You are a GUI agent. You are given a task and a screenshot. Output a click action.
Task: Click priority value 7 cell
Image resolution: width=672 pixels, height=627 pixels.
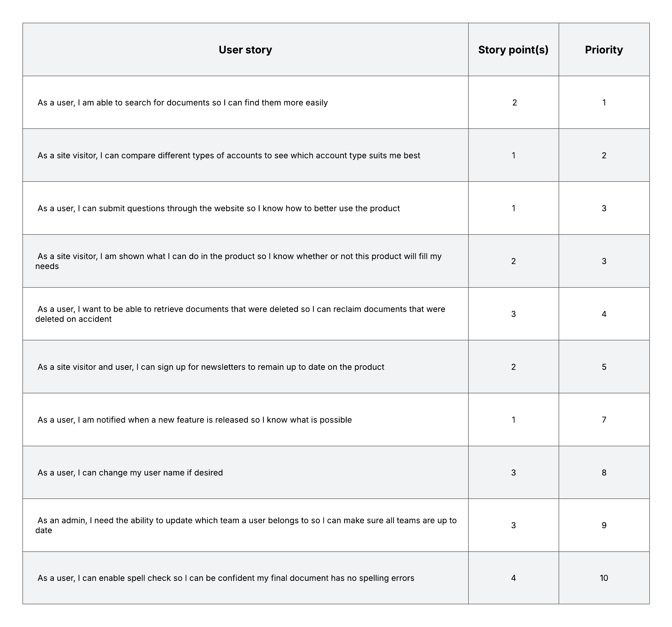point(604,420)
